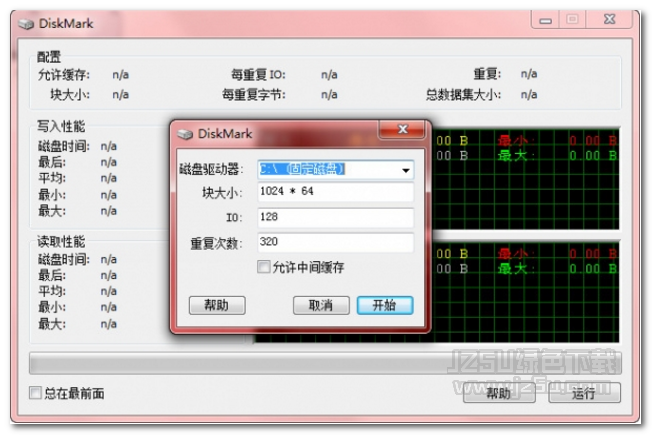Click the 重复 label in 配置 section
652x435 pixels.
pyautogui.click(x=487, y=74)
